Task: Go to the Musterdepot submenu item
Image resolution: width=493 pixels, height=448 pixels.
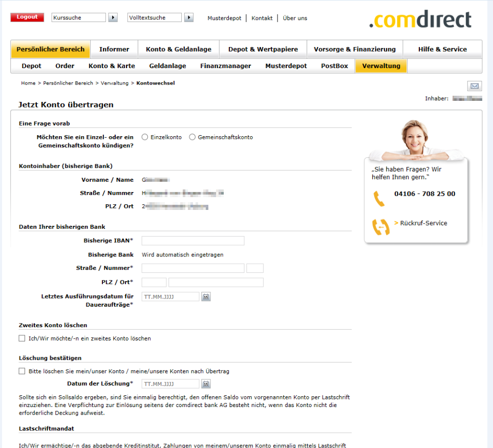Action: 286,66
